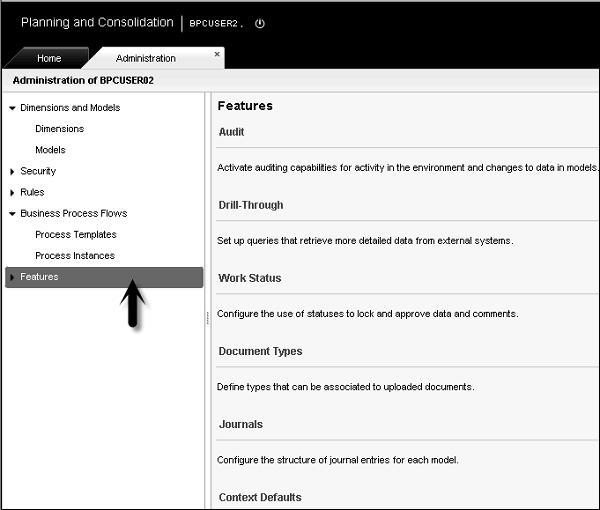Open the Audit feature link
600x510 pixels.
tap(231, 132)
